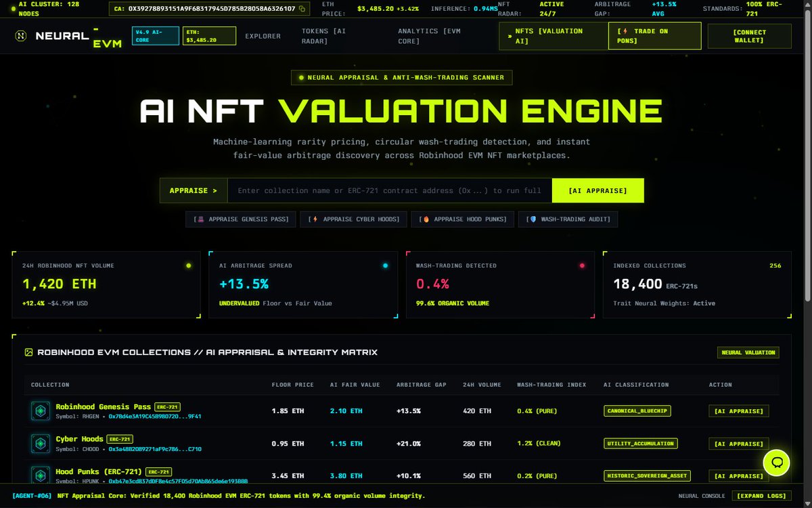Viewport: 812px width, 508px height.
Task: Click the Neural Appraisal & Anti-Wash-Trading Scanner pill
Action: 401,77
